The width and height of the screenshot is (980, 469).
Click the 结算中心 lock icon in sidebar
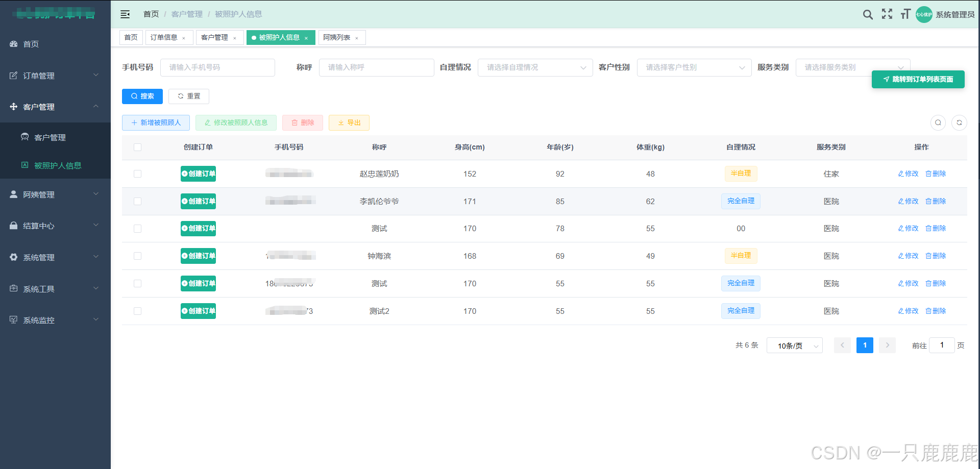(14, 226)
